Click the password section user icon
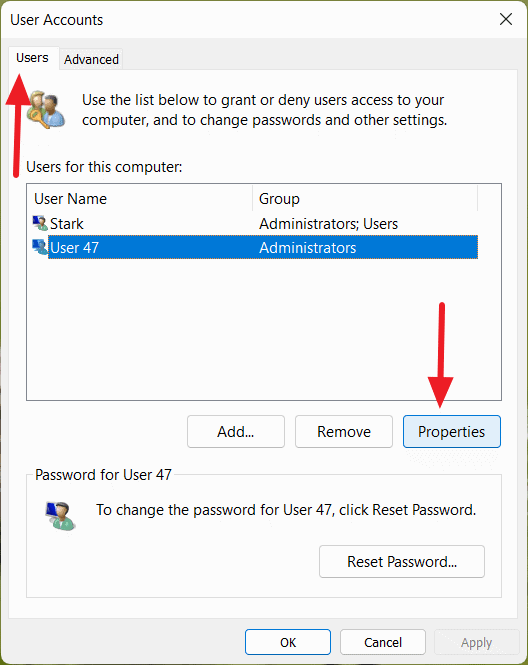The image size is (528, 665). click(x=60, y=516)
